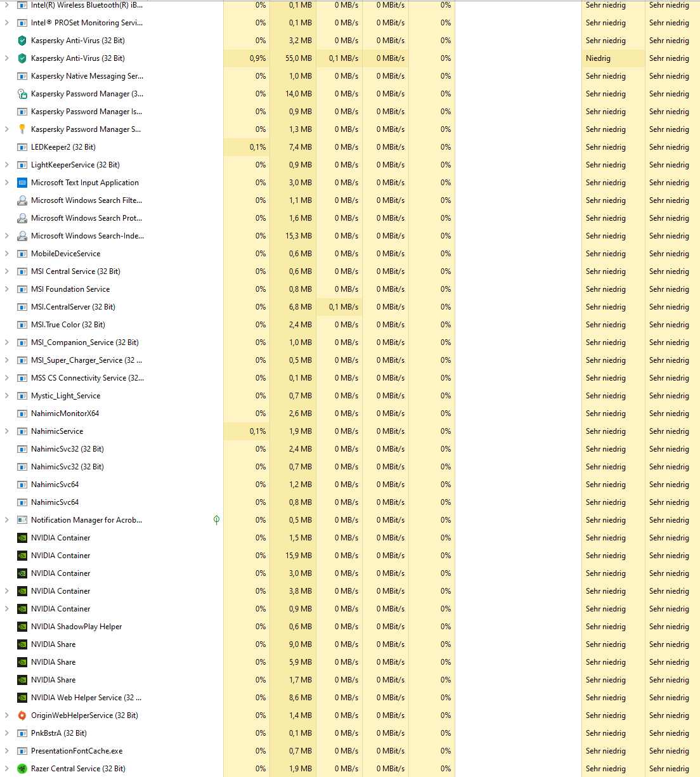Click the padlock icon of Kaspersky Password Manager (3...
The height and width of the screenshot is (777, 700).
tap(22, 94)
